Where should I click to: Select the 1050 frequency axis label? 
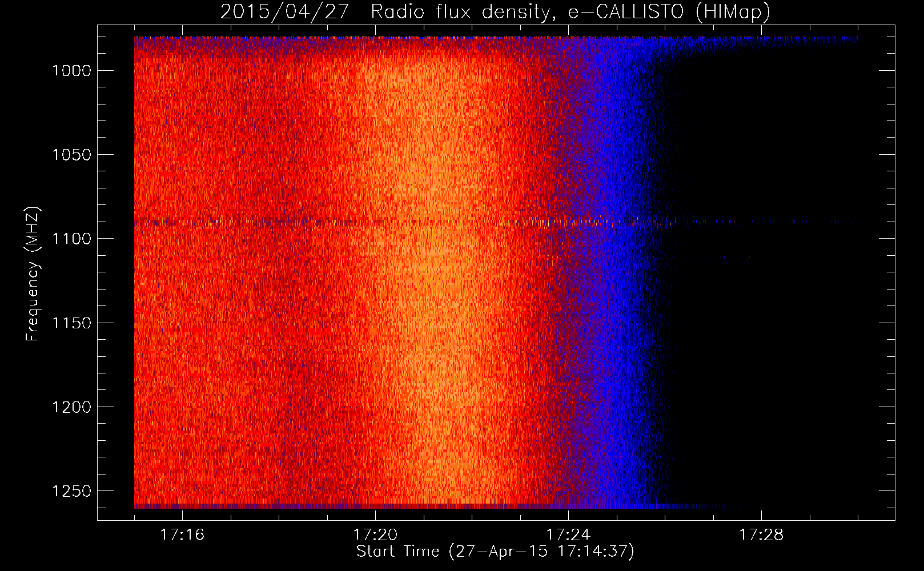[71, 155]
